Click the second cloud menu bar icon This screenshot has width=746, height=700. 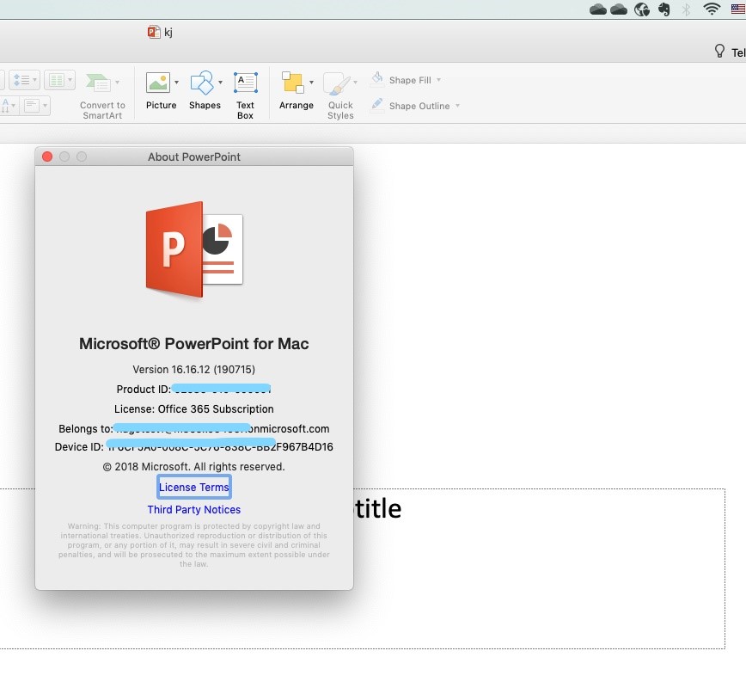619,9
